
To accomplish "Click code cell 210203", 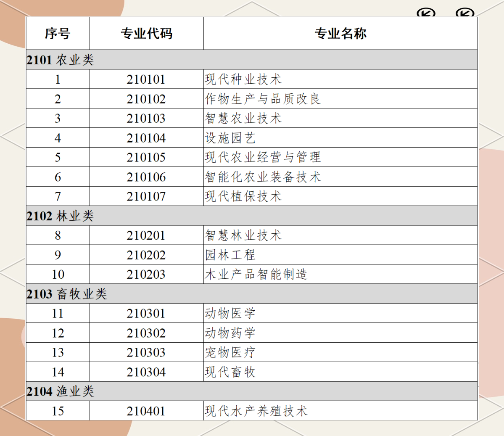I will (x=146, y=274).
